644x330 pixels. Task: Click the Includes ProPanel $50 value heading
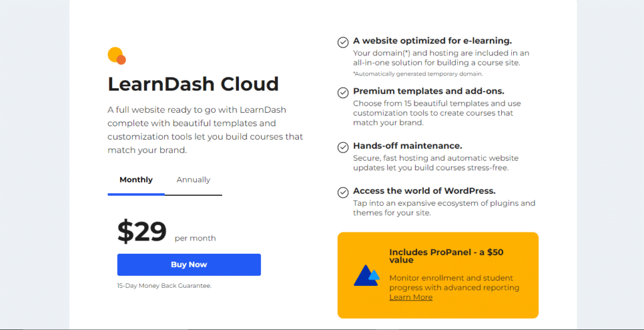[x=447, y=256]
